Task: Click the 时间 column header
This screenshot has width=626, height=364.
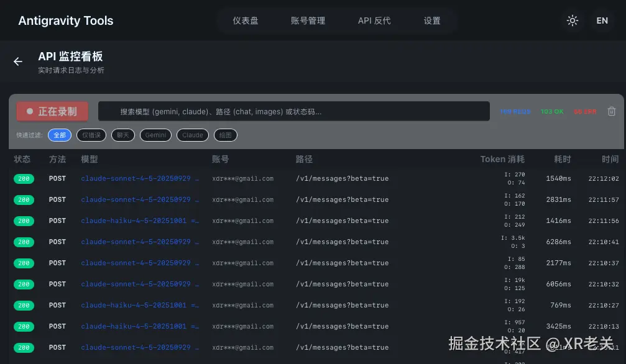Action: pyautogui.click(x=610, y=159)
